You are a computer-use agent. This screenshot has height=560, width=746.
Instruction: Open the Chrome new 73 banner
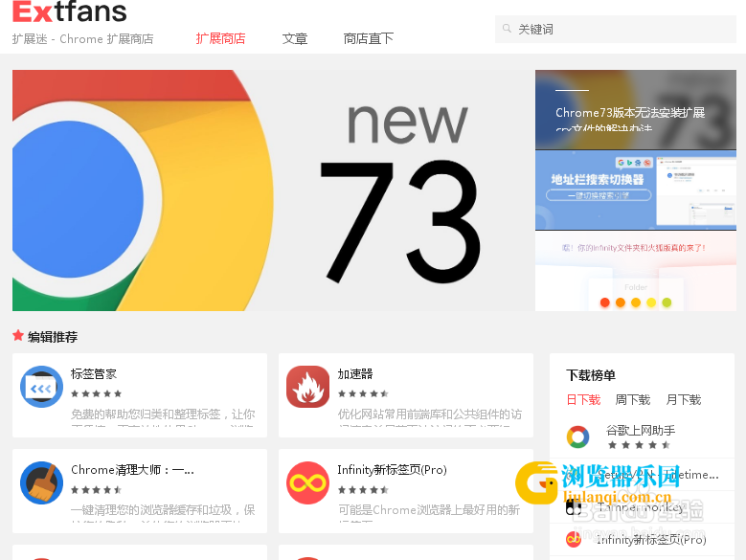[x=274, y=190]
